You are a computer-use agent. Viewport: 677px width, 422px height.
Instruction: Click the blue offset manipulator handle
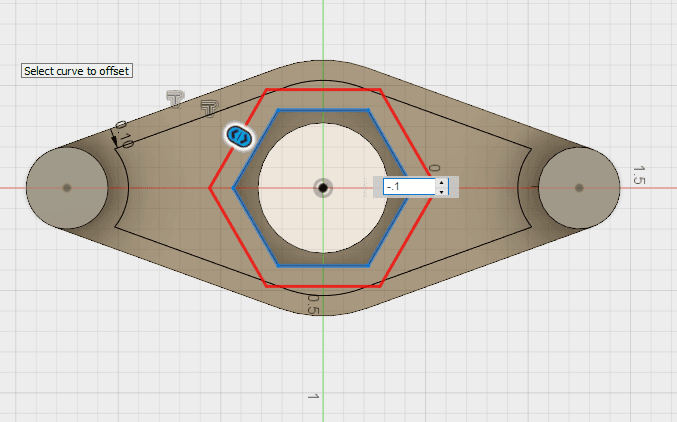click(239, 137)
